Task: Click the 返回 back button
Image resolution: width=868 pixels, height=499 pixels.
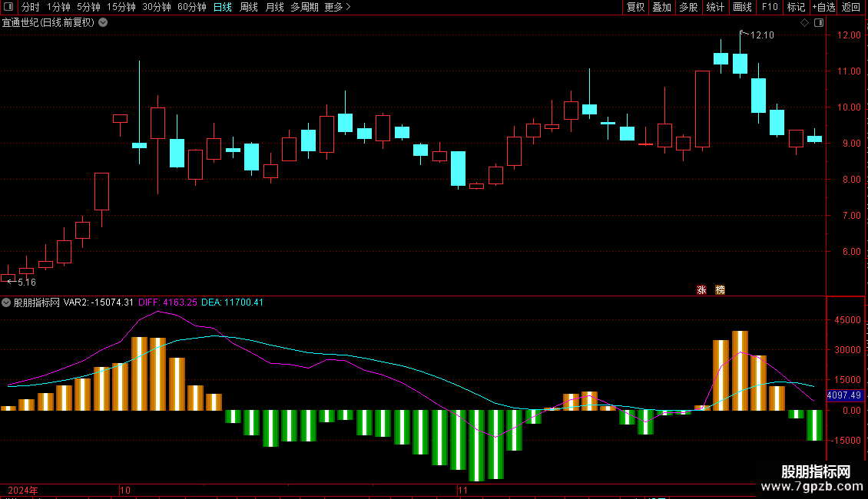Action: 851,7
